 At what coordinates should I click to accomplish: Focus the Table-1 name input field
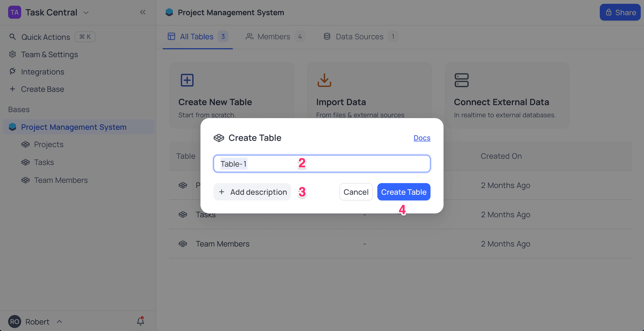click(322, 164)
